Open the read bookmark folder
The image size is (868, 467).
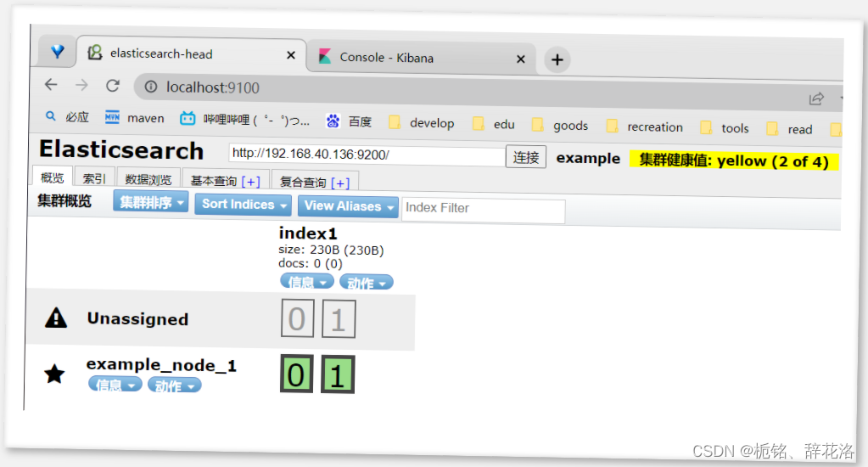tap(790, 129)
